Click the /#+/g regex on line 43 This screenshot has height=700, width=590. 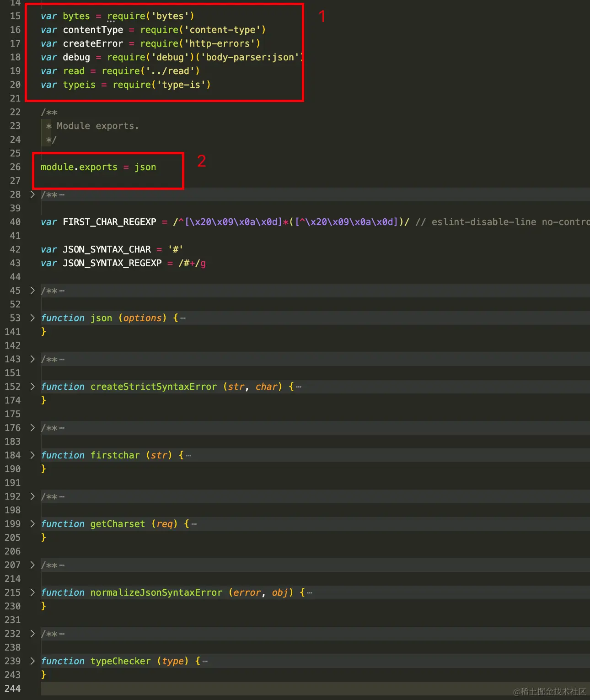click(192, 263)
